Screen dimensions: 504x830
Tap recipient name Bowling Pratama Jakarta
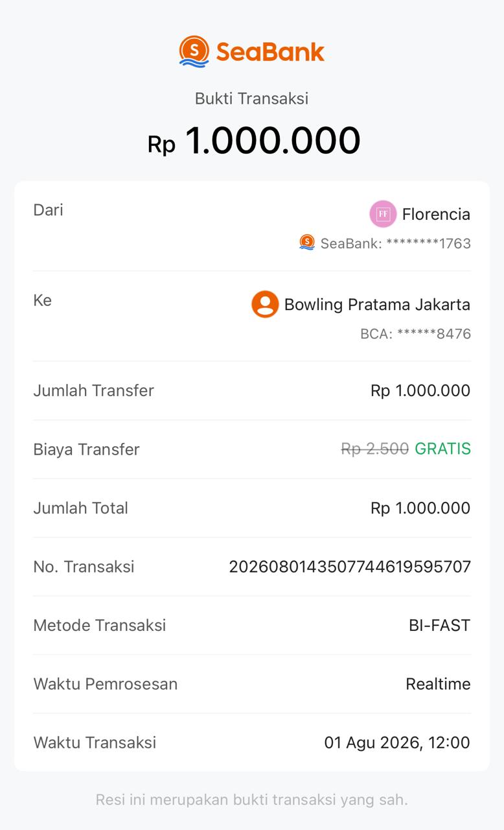coord(377,304)
